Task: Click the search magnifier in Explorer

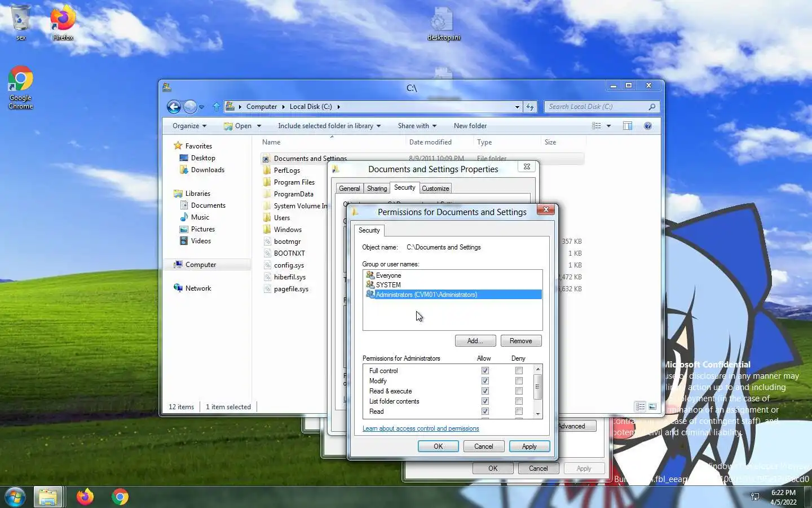Action: (x=652, y=106)
